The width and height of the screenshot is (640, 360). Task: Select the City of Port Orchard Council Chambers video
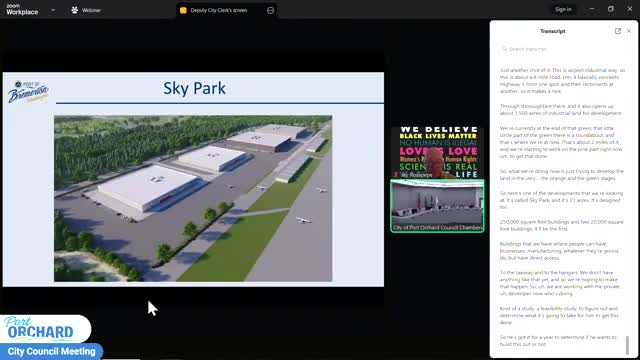click(437, 206)
